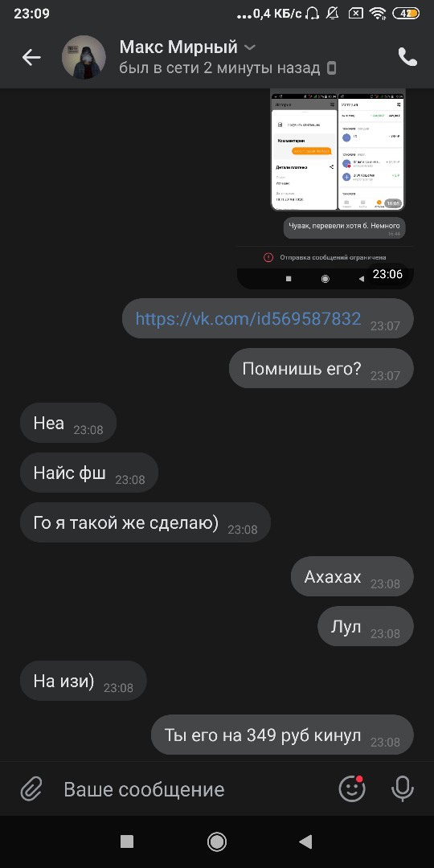Open the attachment paperclip menu
The height and width of the screenshot is (868, 434).
[x=31, y=789]
